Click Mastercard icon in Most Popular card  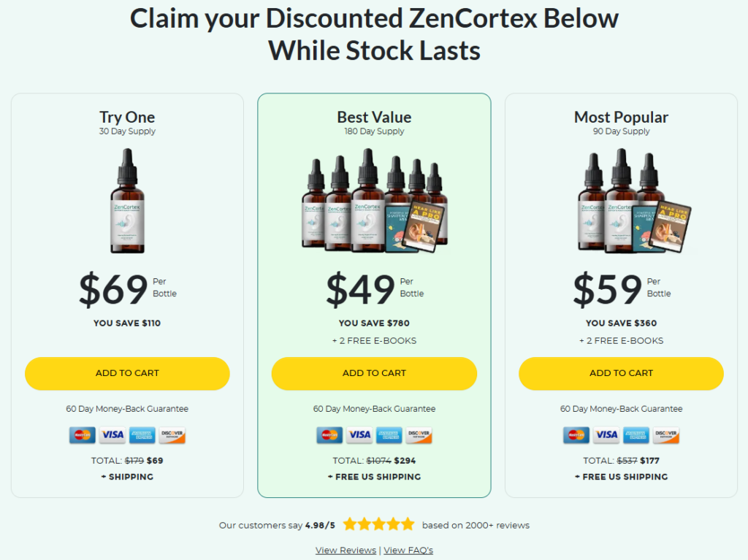(x=576, y=435)
